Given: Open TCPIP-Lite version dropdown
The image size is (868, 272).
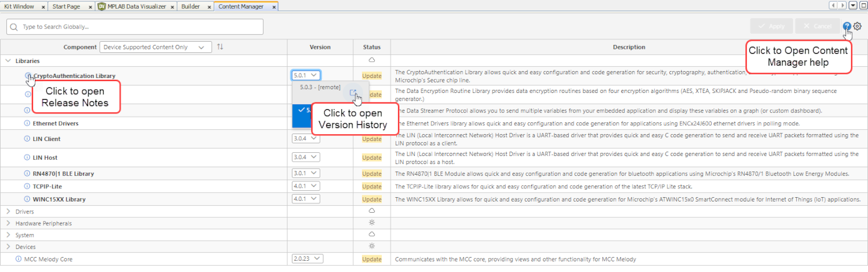Looking at the screenshot, I should click(306, 187).
